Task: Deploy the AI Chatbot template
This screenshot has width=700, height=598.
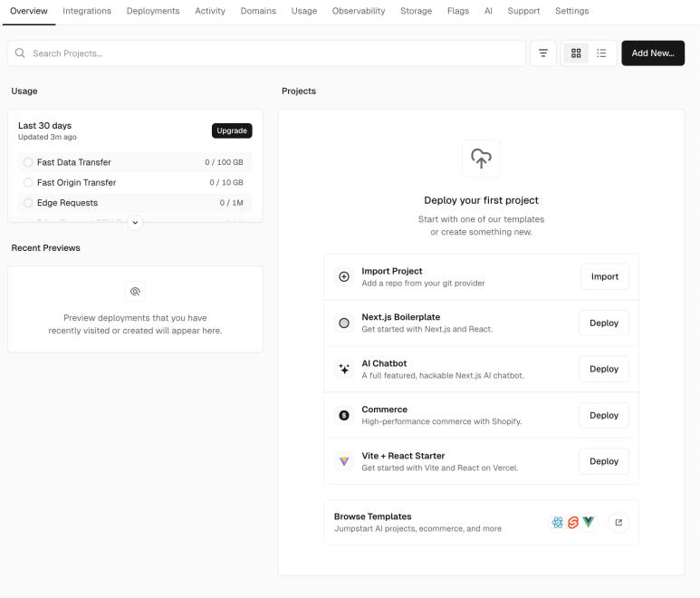Action: [x=604, y=369]
